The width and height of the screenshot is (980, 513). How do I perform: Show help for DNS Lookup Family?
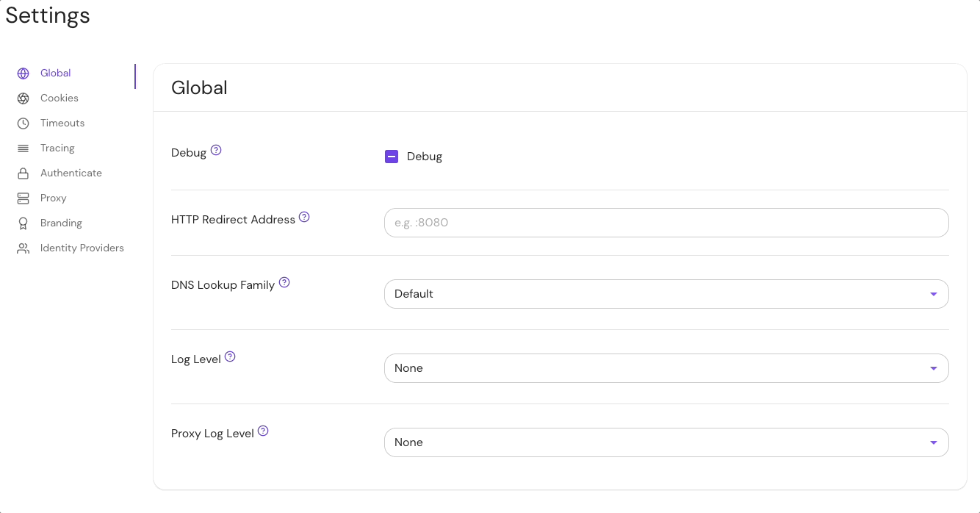284,282
